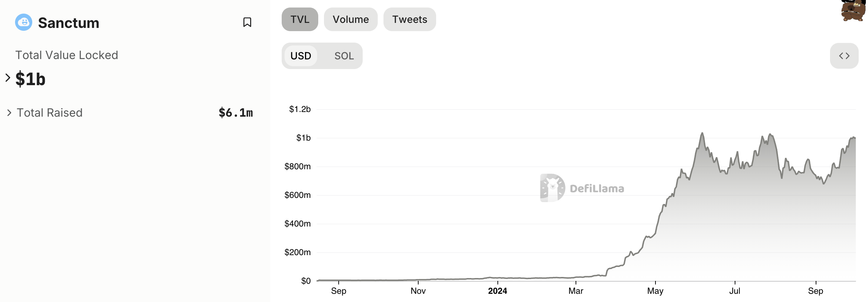Click the May marker on time axis
Screen dimensions: 868x302
[655, 291]
